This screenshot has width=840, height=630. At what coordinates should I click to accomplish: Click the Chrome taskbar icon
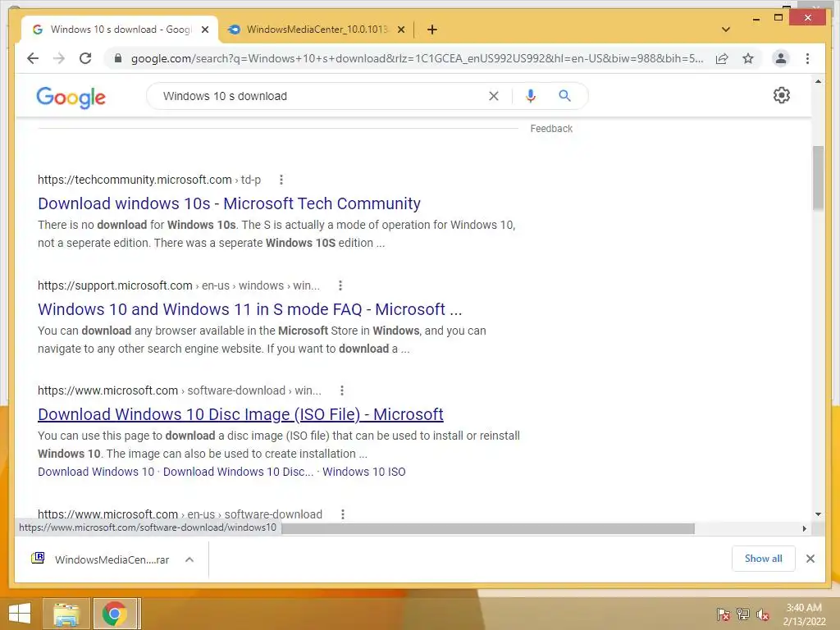click(115, 614)
